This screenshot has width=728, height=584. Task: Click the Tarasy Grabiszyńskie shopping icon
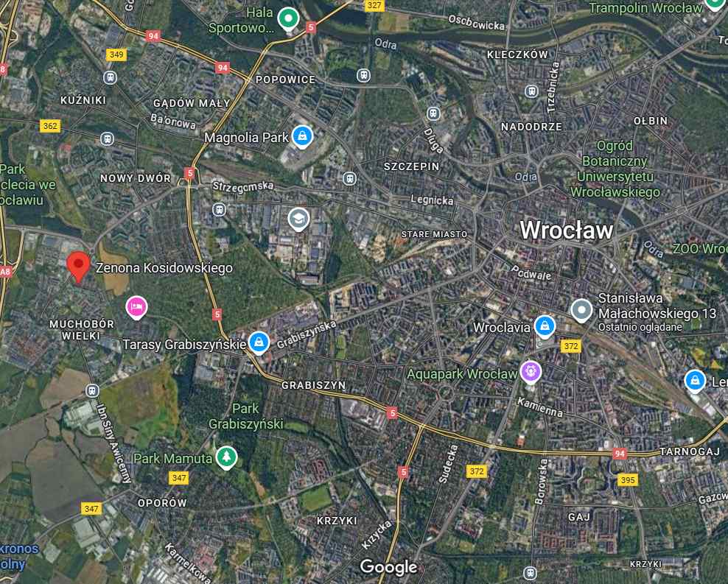[x=259, y=343]
